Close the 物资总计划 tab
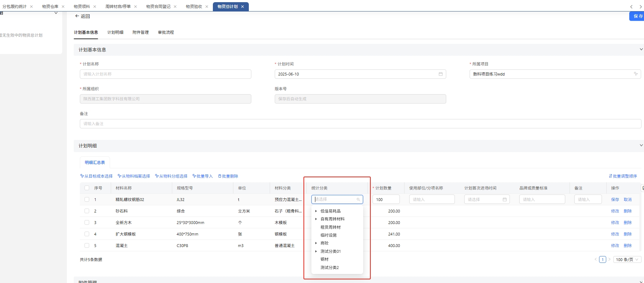This screenshot has width=644, height=283. click(242, 6)
